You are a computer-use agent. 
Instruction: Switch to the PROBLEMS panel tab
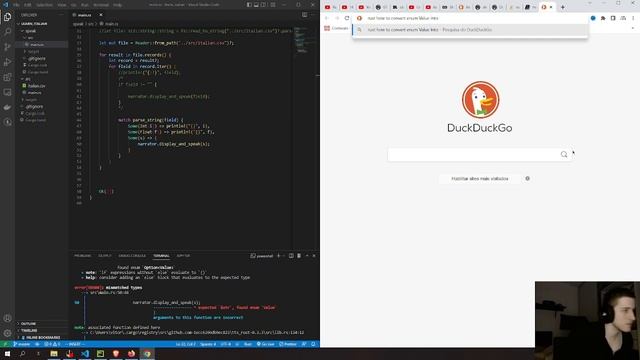(82, 256)
